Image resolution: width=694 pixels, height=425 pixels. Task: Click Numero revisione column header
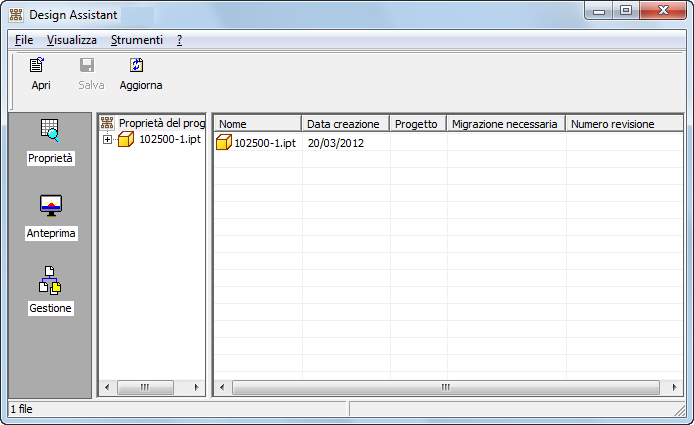click(625, 124)
